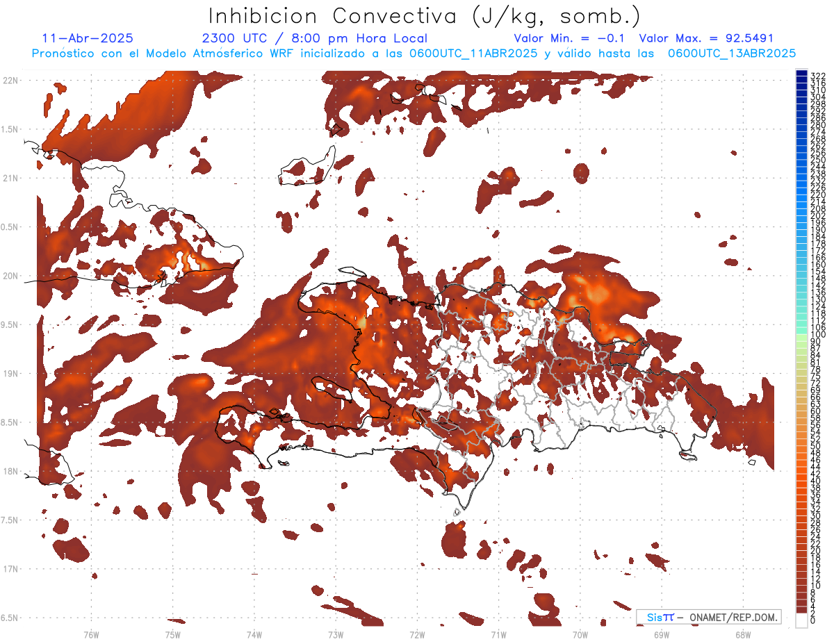
Task: Click the "202" color bar value
Action: click(x=817, y=215)
